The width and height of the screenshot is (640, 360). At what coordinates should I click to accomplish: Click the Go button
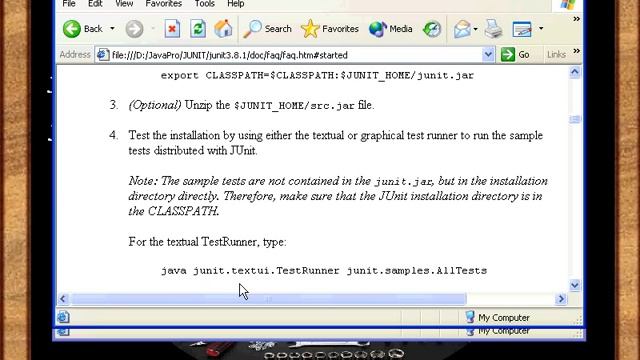tap(515, 55)
